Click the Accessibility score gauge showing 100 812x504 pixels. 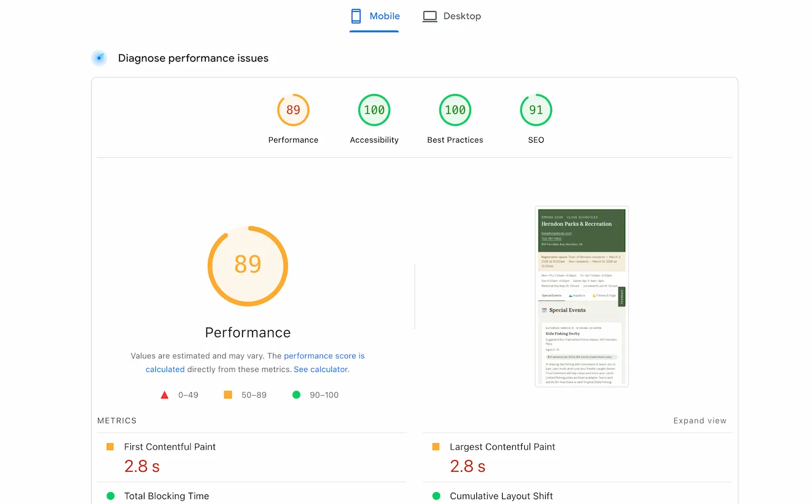374,110
